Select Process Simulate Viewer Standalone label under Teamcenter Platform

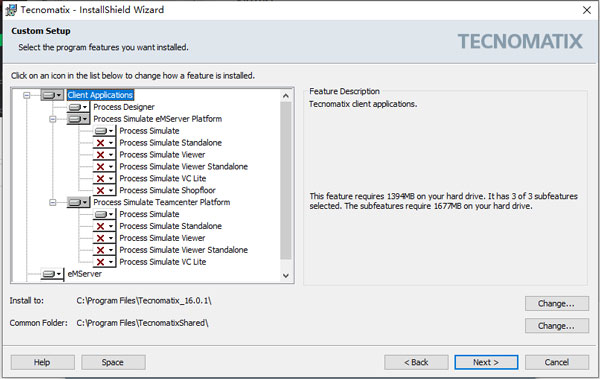[184, 250]
